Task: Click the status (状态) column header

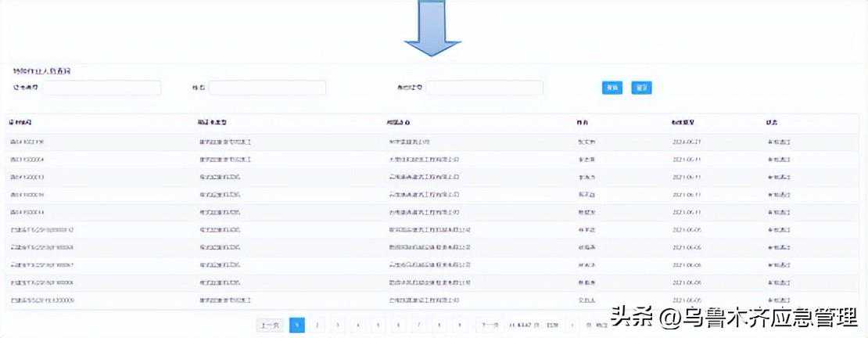Action: (x=773, y=123)
